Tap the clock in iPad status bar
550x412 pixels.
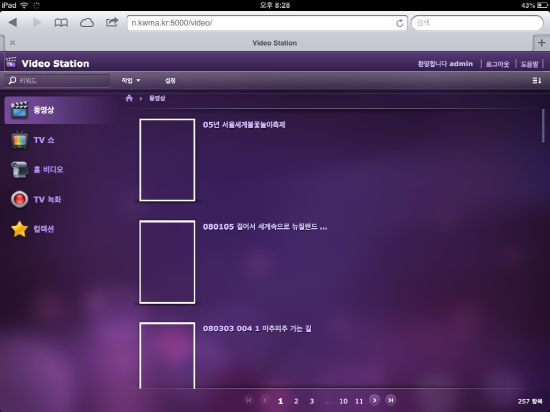click(275, 5)
